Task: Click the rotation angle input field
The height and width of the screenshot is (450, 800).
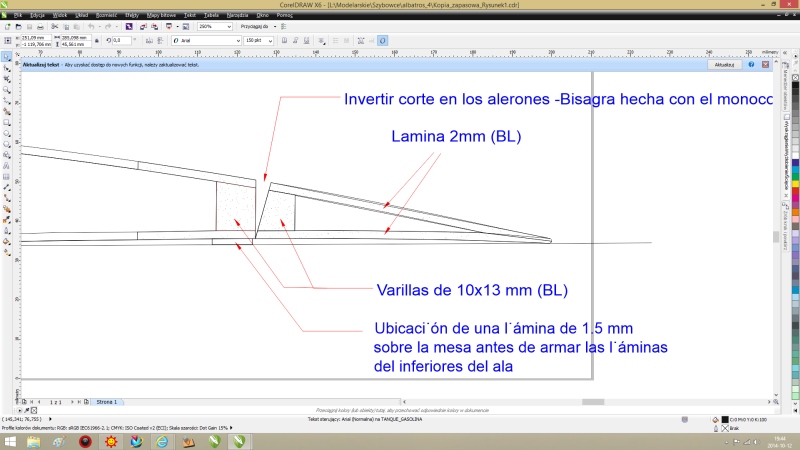Action: click(x=120, y=40)
